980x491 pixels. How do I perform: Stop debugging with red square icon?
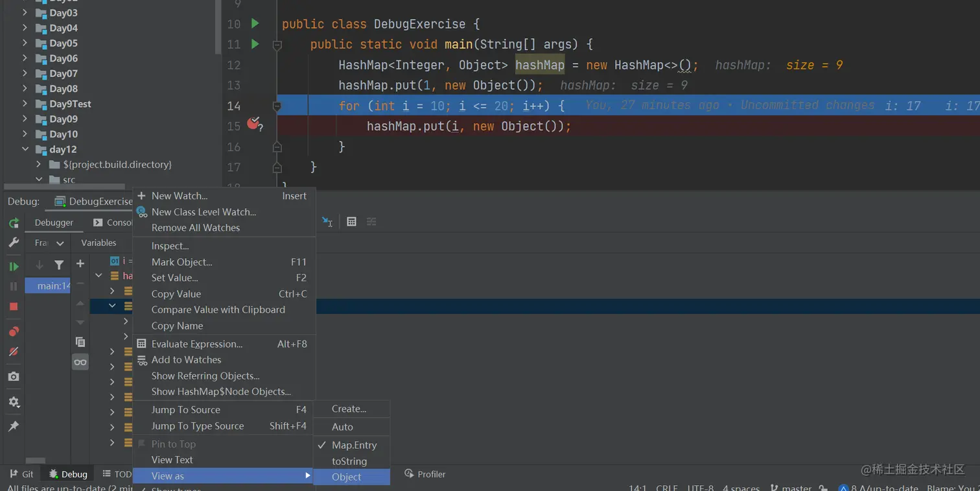14,306
